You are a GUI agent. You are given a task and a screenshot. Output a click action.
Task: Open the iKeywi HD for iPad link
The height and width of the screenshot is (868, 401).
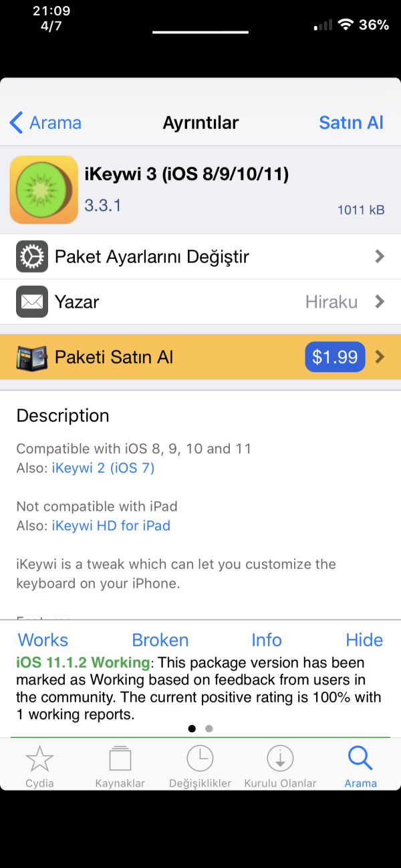111,525
